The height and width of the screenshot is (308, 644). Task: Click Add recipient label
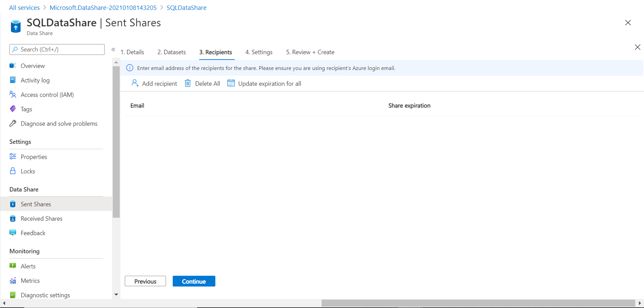point(160,84)
